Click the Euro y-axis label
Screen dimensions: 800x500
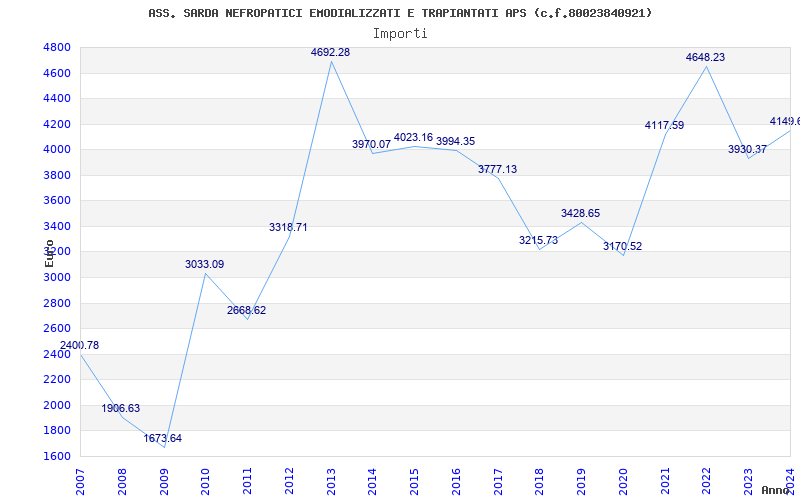pos(49,254)
